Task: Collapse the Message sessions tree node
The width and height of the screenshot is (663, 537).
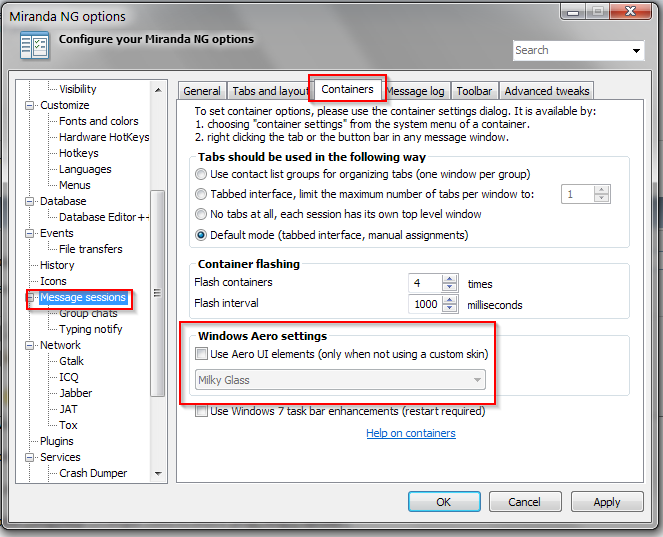Action: pos(29,298)
